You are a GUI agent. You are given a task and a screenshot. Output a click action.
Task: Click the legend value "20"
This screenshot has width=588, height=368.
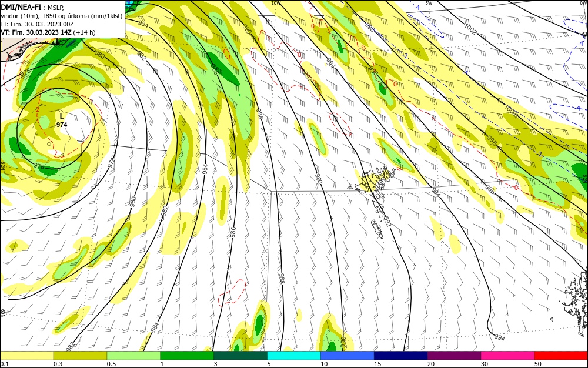431,364
